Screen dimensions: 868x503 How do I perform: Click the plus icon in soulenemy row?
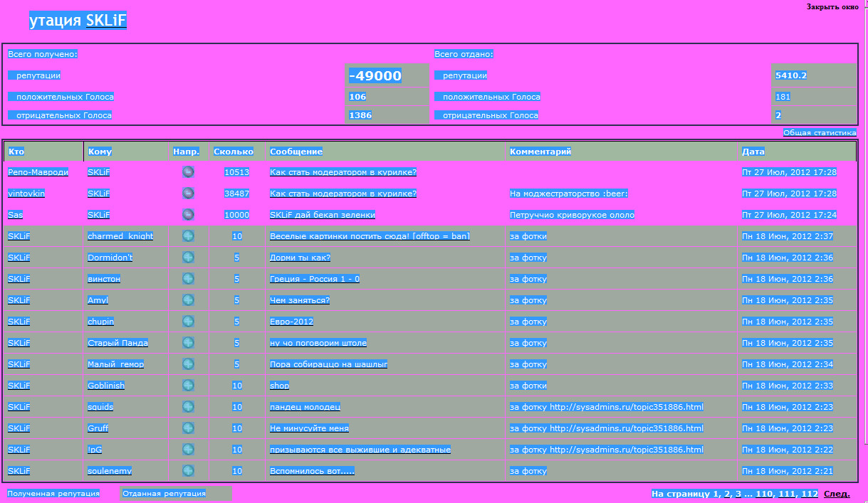[x=188, y=470]
